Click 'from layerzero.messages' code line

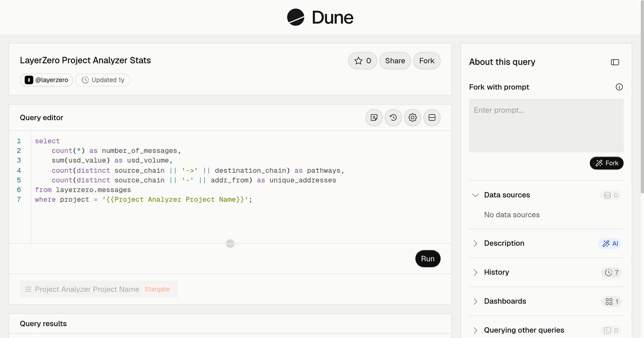pos(83,190)
